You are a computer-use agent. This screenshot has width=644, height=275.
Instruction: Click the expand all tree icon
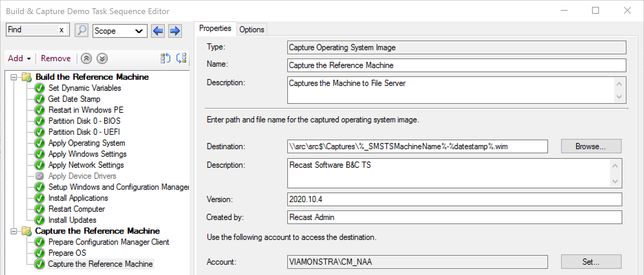pyautogui.click(x=165, y=58)
